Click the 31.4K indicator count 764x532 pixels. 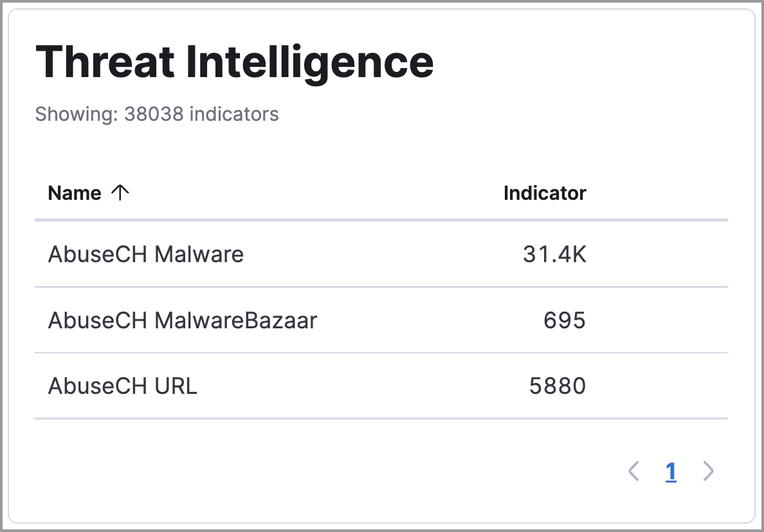point(554,254)
